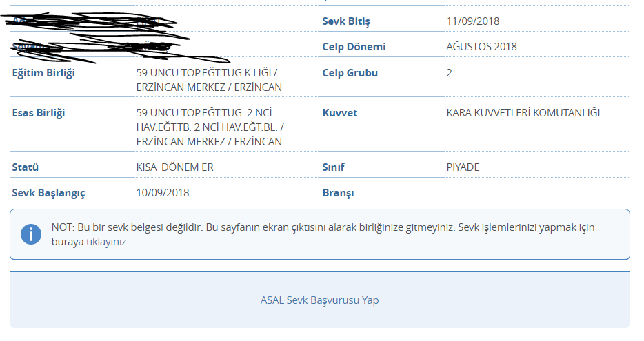Select the Celp Dönemi label
Screen dimensions: 644x341
click(x=354, y=47)
